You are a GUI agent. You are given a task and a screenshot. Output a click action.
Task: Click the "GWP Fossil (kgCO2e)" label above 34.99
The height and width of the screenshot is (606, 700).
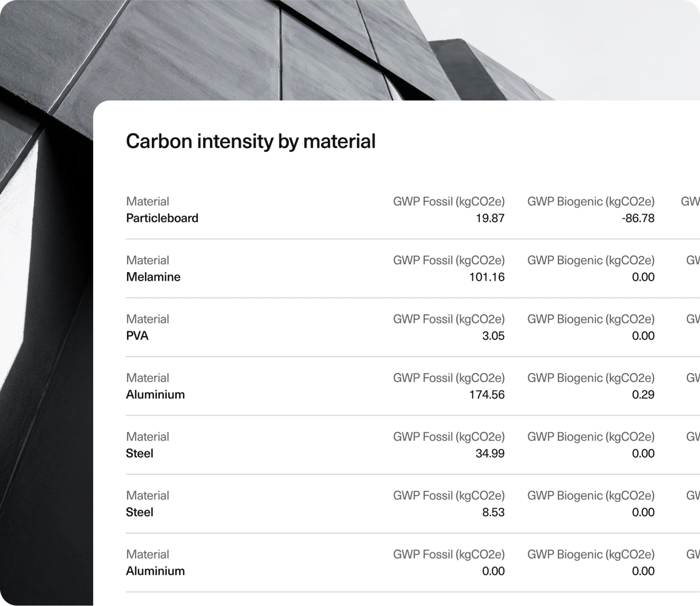point(449,437)
